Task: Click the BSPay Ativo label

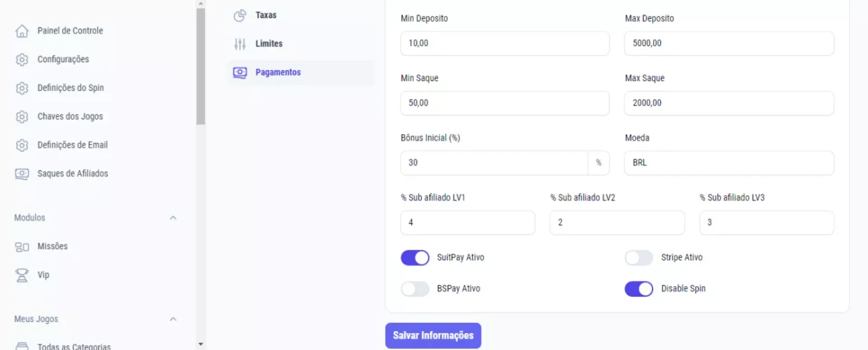Action: point(458,289)
